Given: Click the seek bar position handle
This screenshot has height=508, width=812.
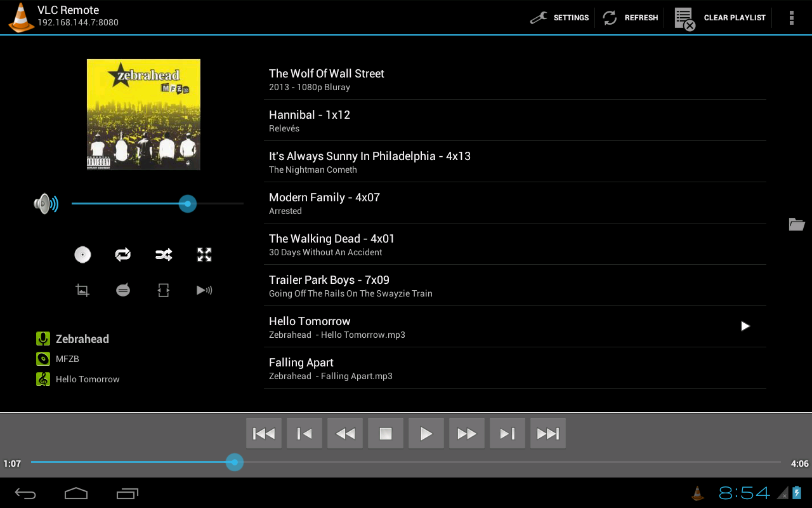Looking at the screenshot, I should [x=235, y=462].
